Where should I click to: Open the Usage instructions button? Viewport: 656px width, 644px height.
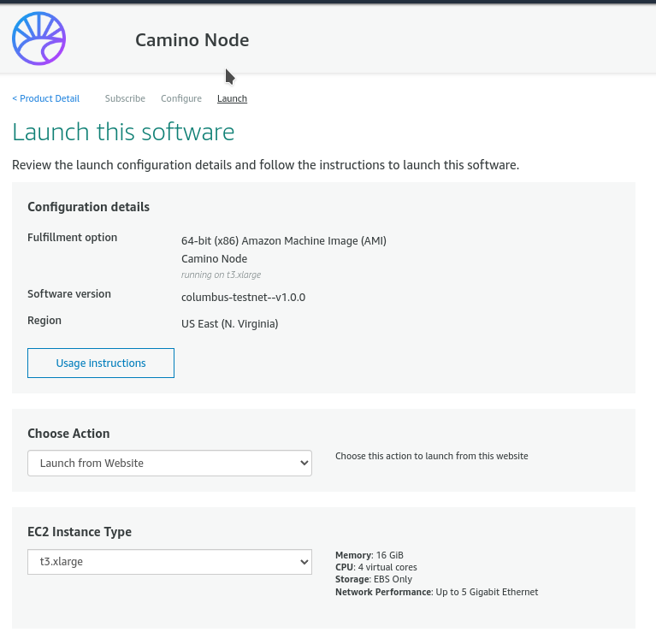pos(101,363)
